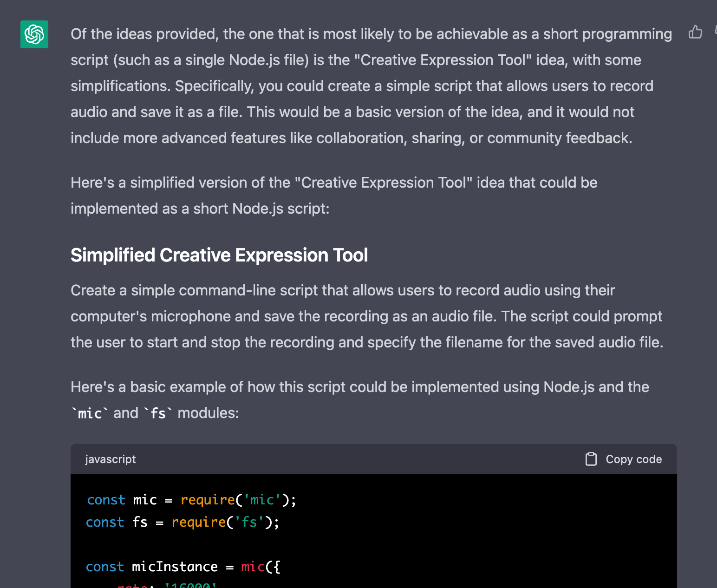This screenshot has width=717, height=588.
Task: Click the inline `mic` code text
Action: (90, 413)
